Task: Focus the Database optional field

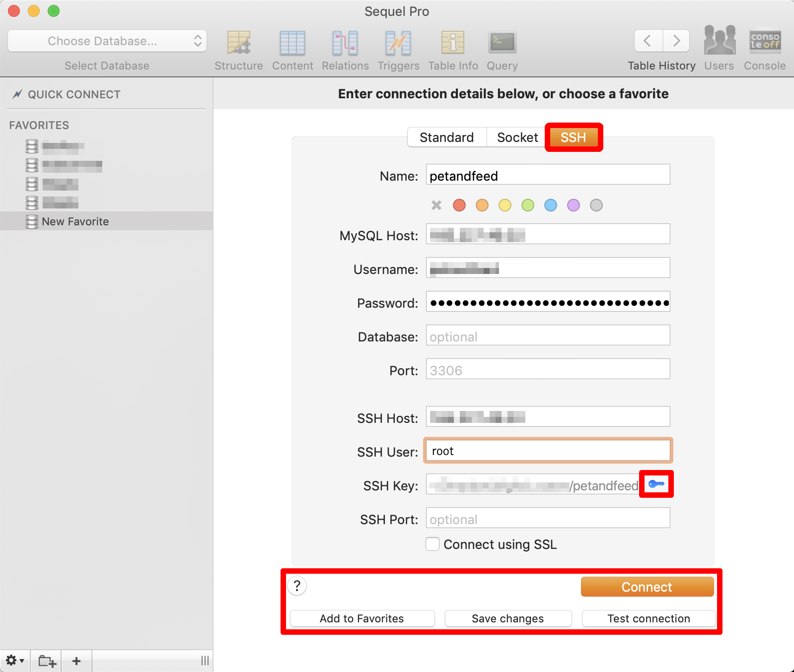Action: point(548,336)
